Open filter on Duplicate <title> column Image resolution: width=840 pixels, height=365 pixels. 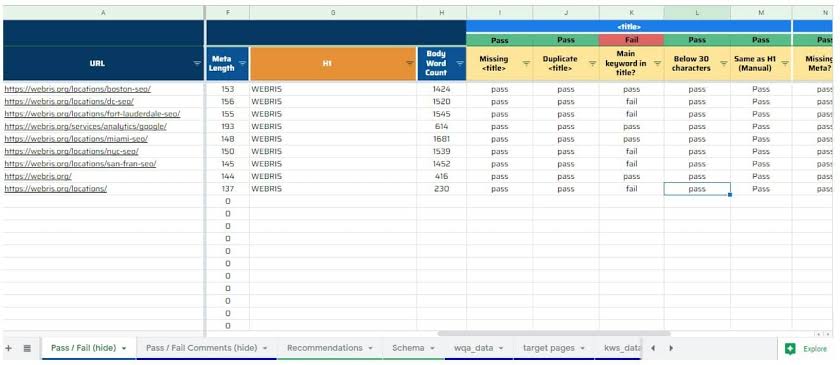coord(592,63)
